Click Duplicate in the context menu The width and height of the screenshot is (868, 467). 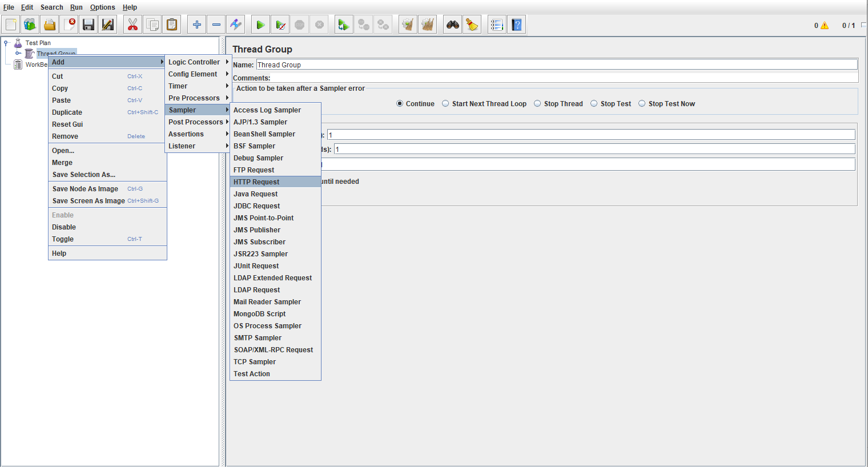(67, 112)
